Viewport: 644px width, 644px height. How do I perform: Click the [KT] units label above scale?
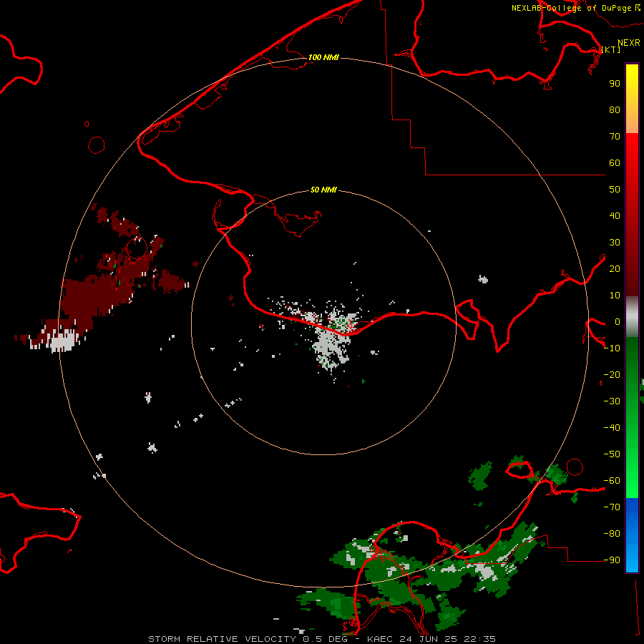click(611, 49)
